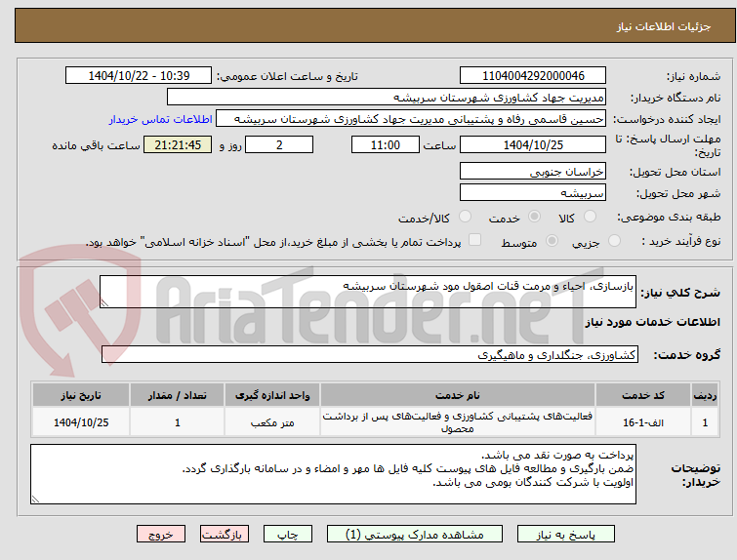The width and height of the screenshot is (737, 560).
Task: Click the تعداد / مقدار column header
Action: [x=178, y=395]
